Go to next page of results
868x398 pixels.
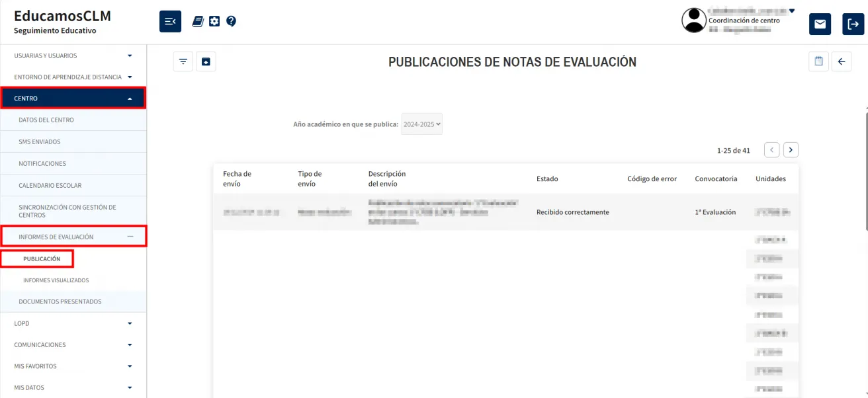tap(791, 149)
